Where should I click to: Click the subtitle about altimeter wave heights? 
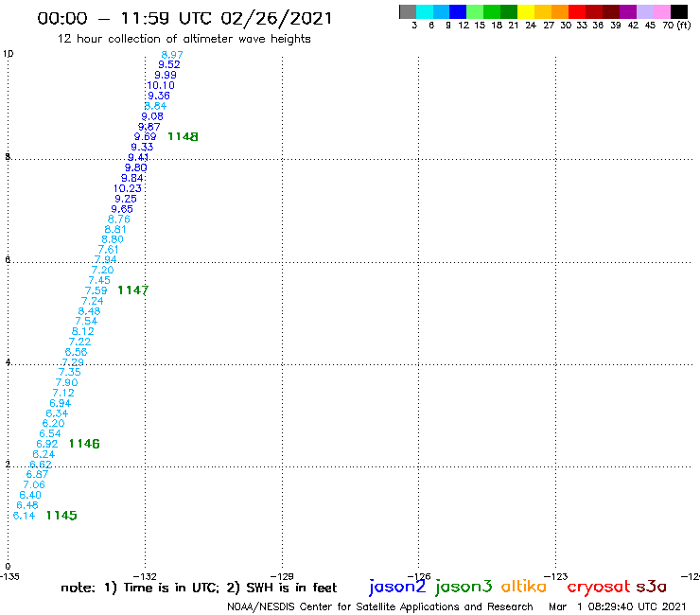(x=184, y=39)
